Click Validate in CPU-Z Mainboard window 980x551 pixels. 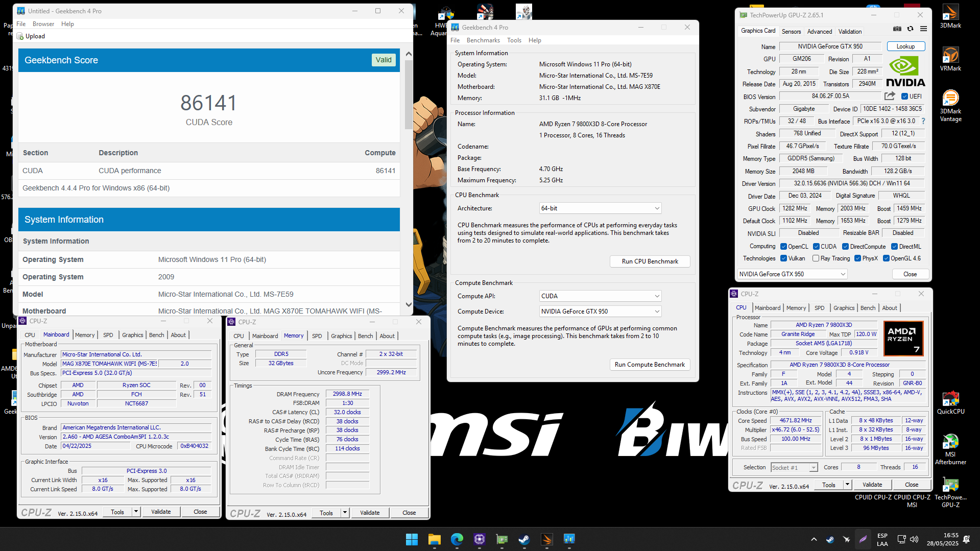coord(161,512)
